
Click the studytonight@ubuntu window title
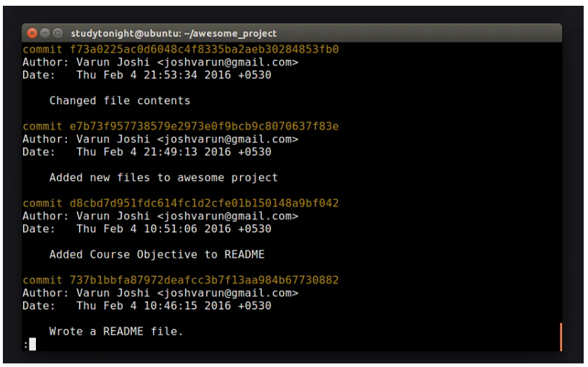tap(173, 33)
